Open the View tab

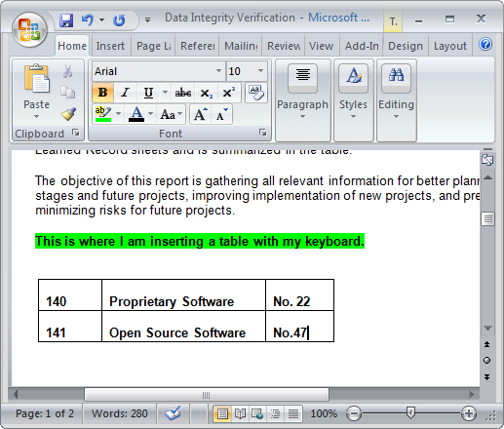click(321, 46)
